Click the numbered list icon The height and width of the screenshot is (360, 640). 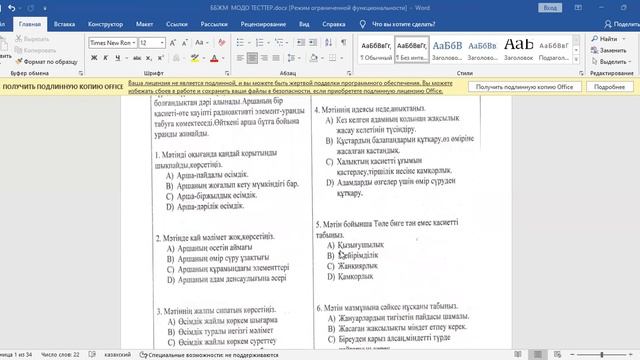(260, 42)
